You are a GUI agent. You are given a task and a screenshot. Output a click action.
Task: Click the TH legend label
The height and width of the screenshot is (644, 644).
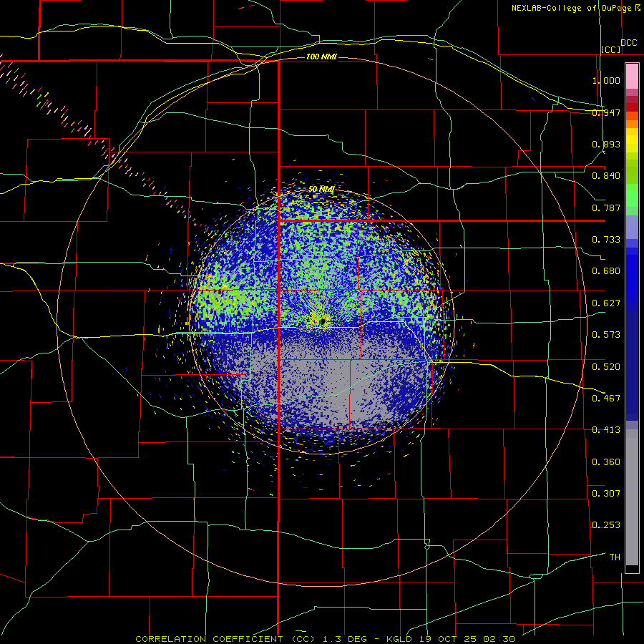pos(615,557)
